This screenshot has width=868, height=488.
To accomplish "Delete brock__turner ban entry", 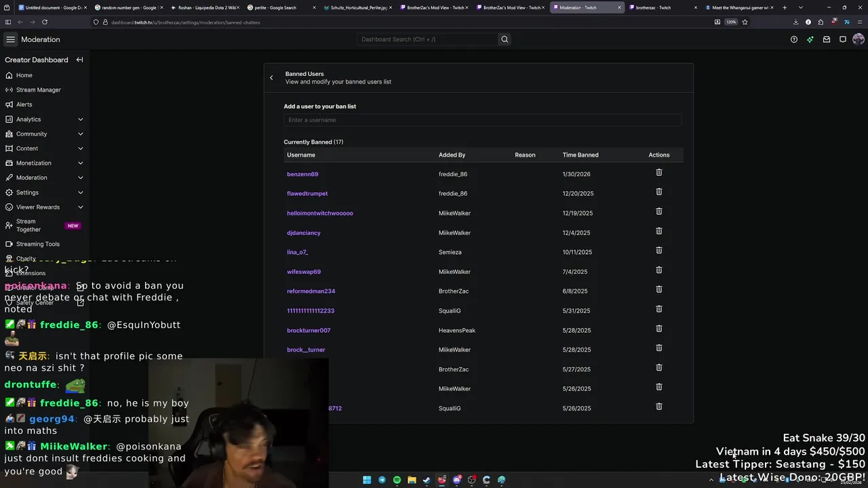I will click(x=658, y=348).
